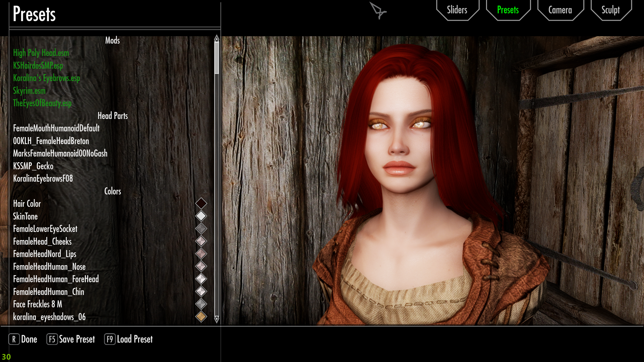The width and height of the screenshot is (644, 362).
Task: Select KoralinaEyebrowsF08 head part
Action: [43, 179]
